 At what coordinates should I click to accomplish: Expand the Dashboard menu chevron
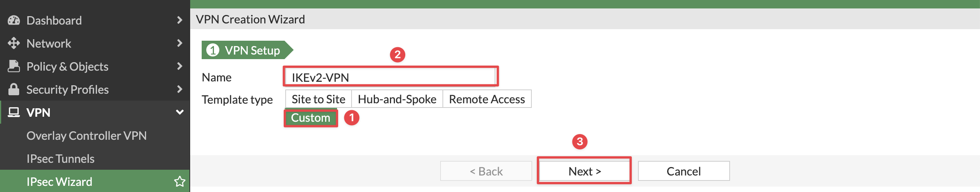pos(179,20)
